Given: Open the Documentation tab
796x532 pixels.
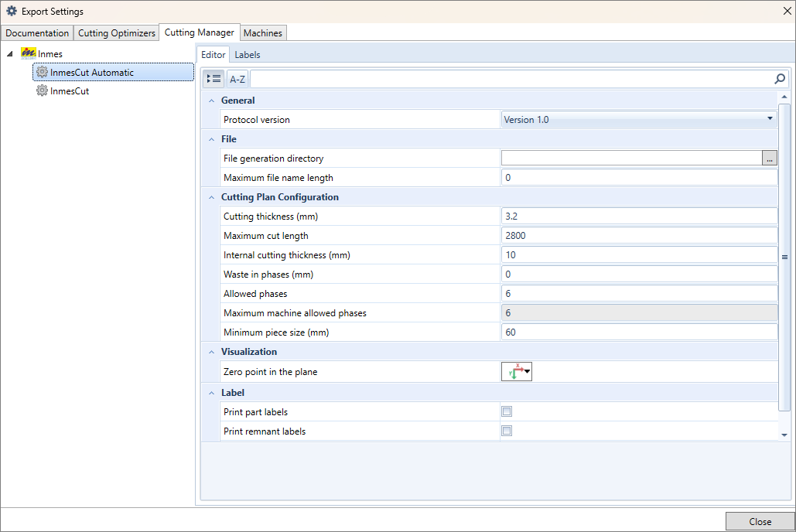Looking at the screenshot, I should coord(37,33).
